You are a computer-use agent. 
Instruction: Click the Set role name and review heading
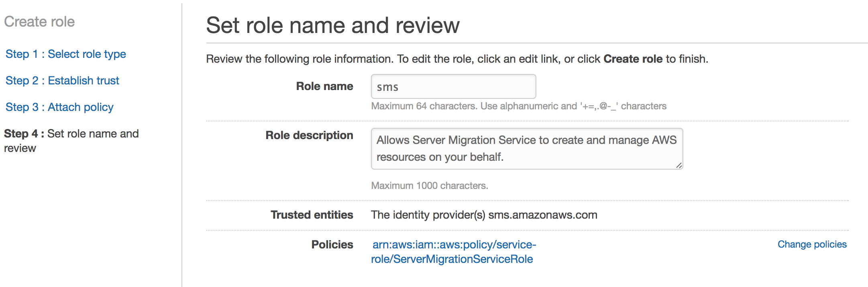click(332, 25)
